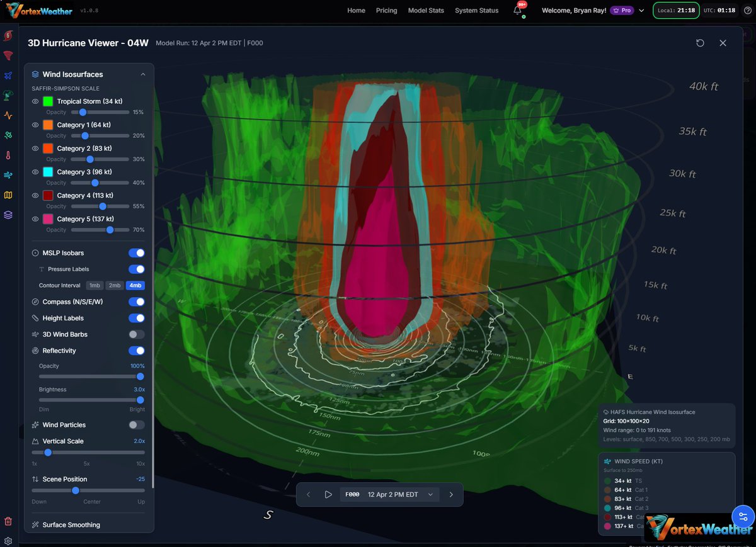
Task: Set contour interval to 1mb
Action: tap(94, 286)
